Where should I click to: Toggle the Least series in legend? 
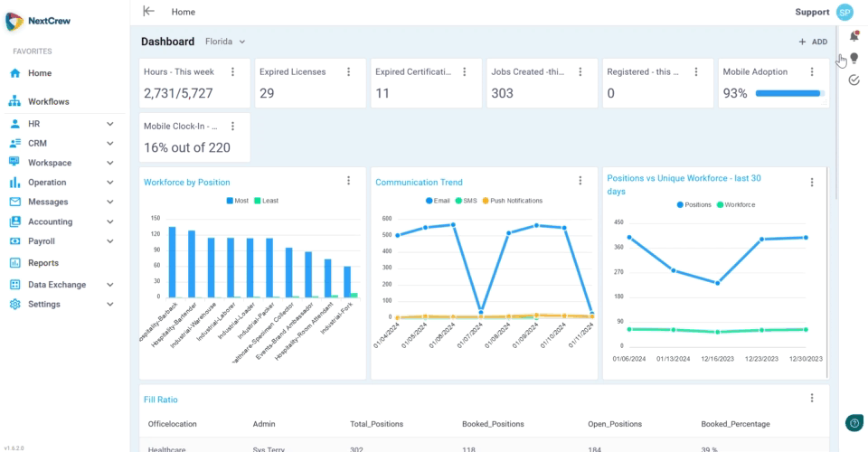(266, 201)
